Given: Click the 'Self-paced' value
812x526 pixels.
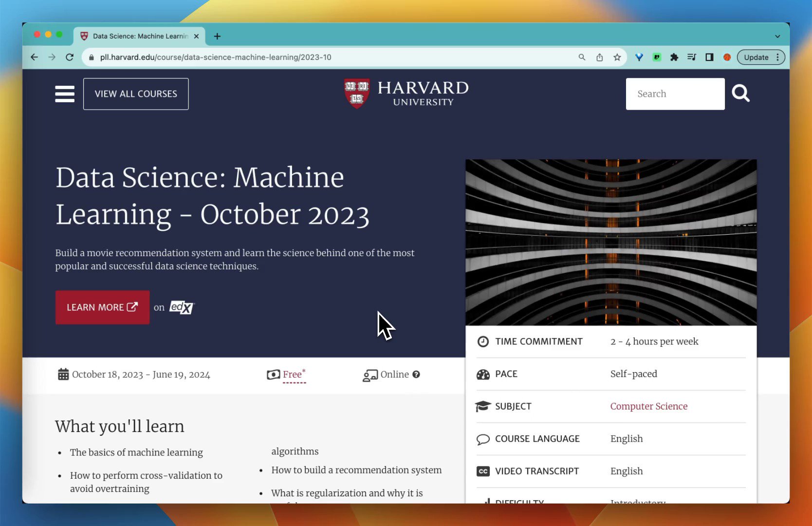Looking at the screenshot, I should coord(634,374).
